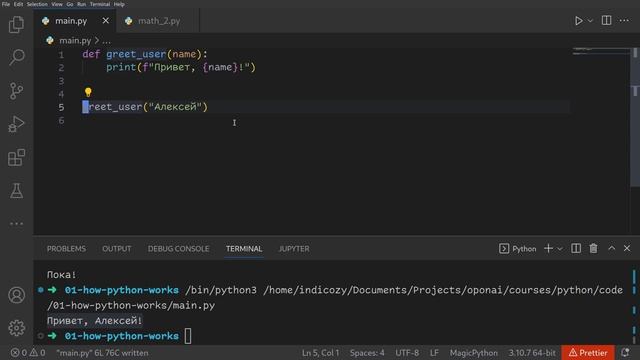Split the terminal
This screenshot has height=360, width=640.
576,248
